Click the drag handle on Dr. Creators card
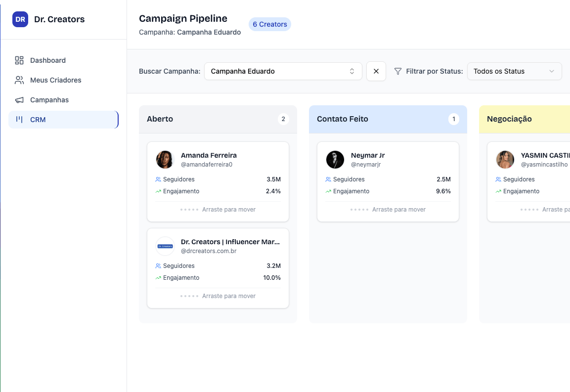The image size is (570, 392). tap(189, 296)
